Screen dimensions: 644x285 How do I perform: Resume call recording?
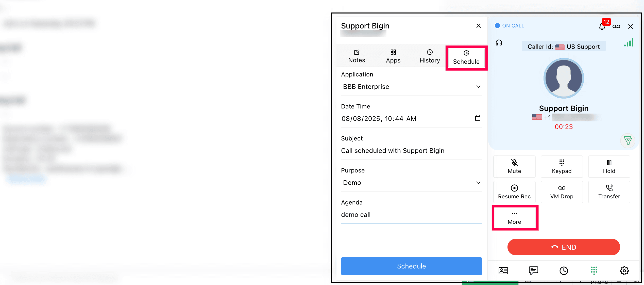[514, 192]
